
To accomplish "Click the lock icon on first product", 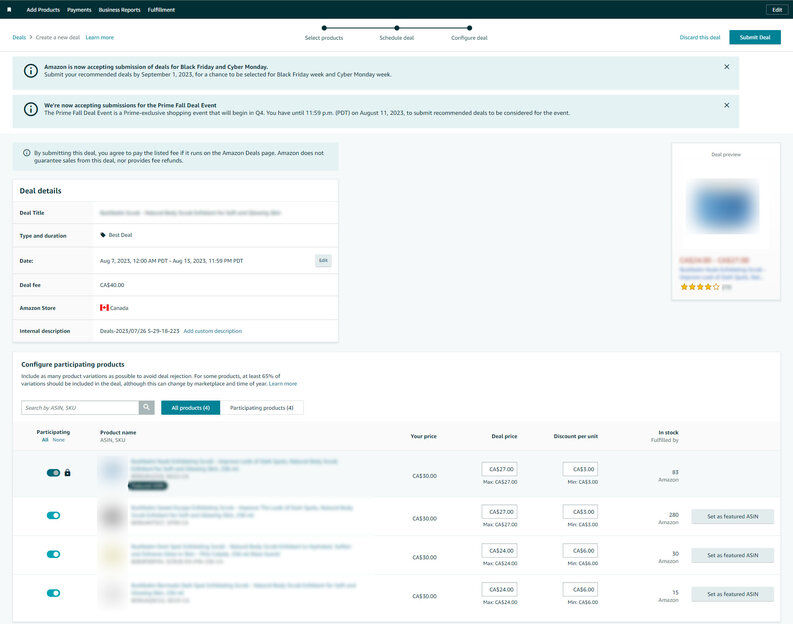I will (x=67, y=473).
